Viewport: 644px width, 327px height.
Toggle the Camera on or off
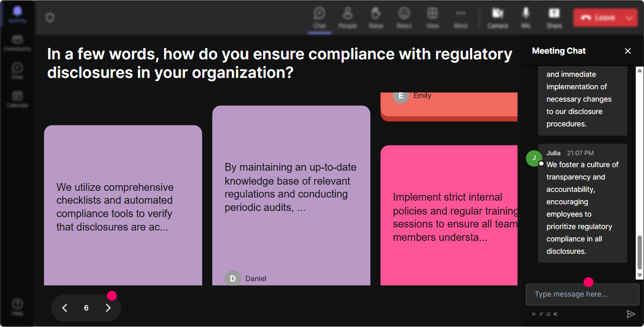pos(497,17)
